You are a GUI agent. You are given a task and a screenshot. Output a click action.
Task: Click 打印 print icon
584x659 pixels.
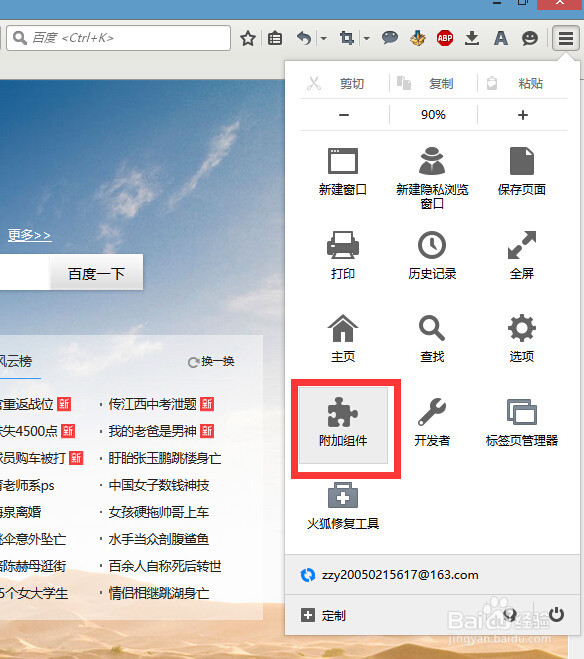pos(343,255)
